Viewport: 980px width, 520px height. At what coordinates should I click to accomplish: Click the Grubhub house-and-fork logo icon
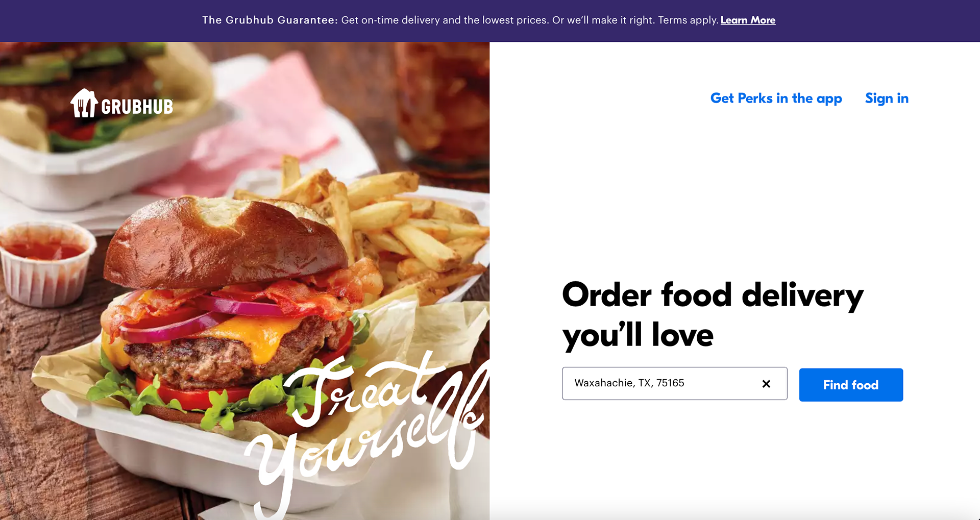click(x=84, y=104)
